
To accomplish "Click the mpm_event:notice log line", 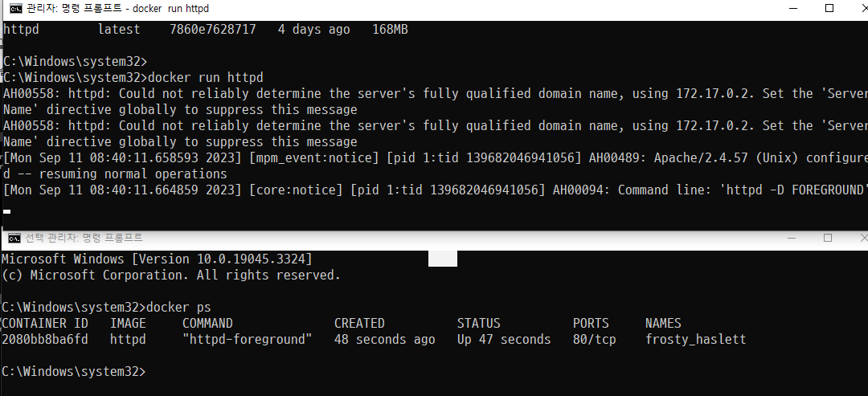I will pyautogui.click(x=435, y=158).
